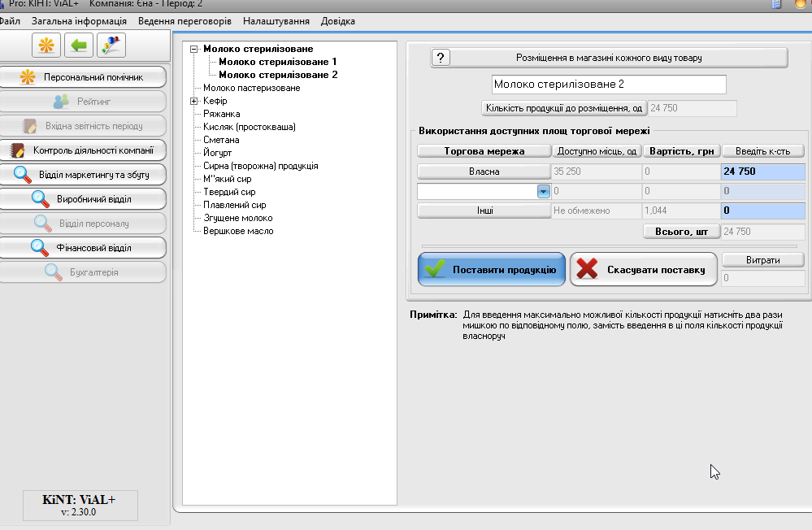The width and height of the screenshot is (812, 530).
Task: Click the question mark help button
Action: point(441,58)
